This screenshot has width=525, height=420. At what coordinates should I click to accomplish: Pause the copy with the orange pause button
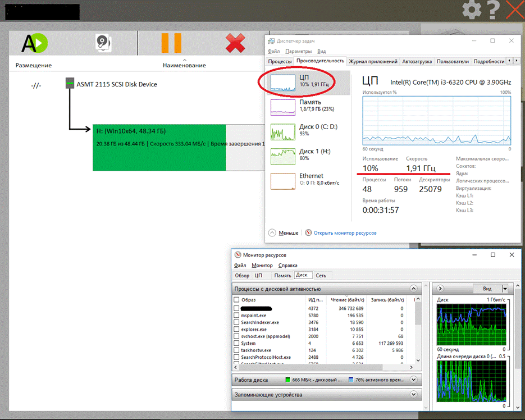coord(171,43)
